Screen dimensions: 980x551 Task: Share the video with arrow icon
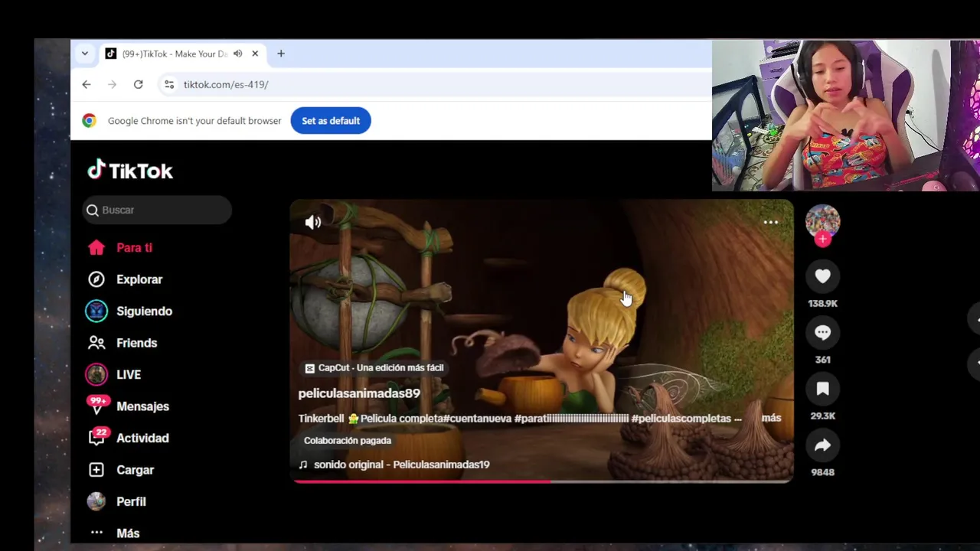[x=823, y=445]
